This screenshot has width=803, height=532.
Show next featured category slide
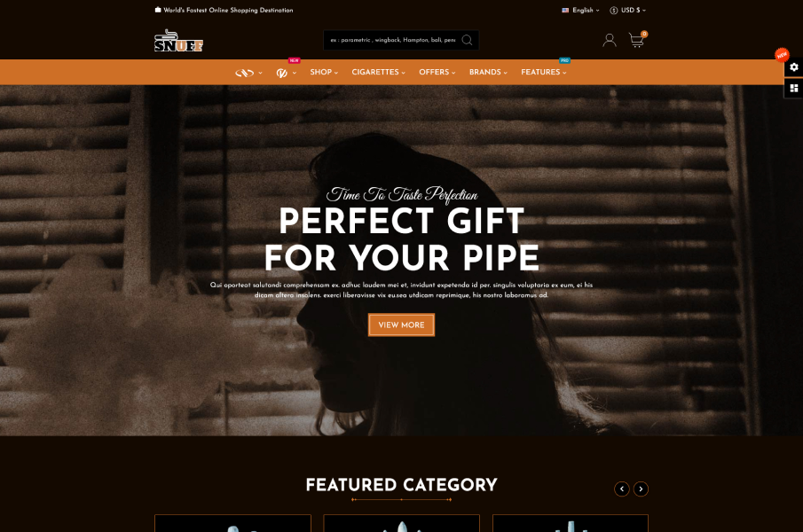[x=641, y=489]
